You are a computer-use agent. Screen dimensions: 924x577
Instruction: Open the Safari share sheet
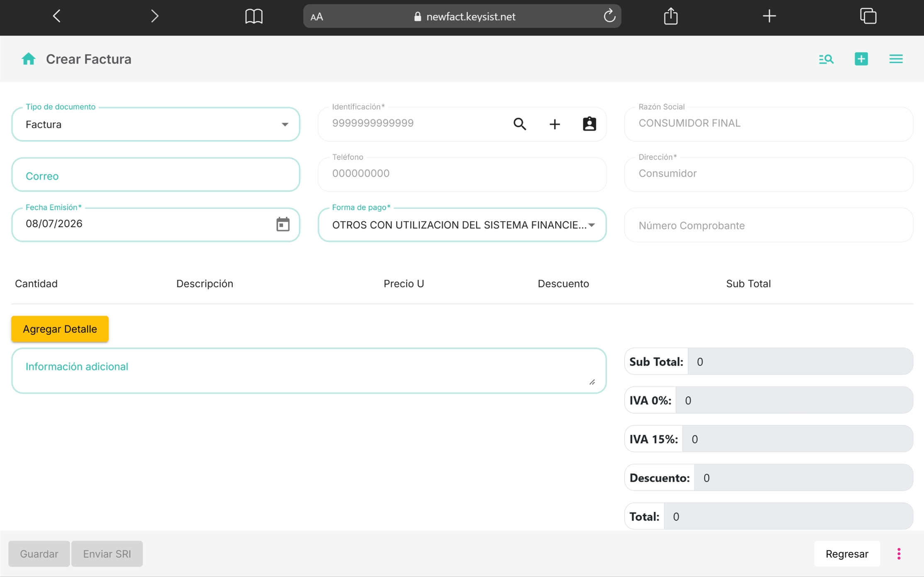click(671, 16)
